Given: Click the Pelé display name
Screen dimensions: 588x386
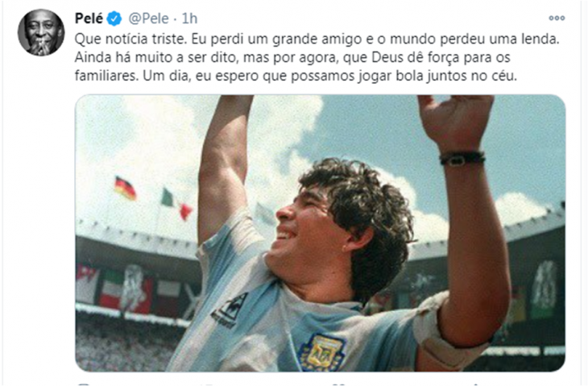Looking at the screenshot, I should coord(89,18).
